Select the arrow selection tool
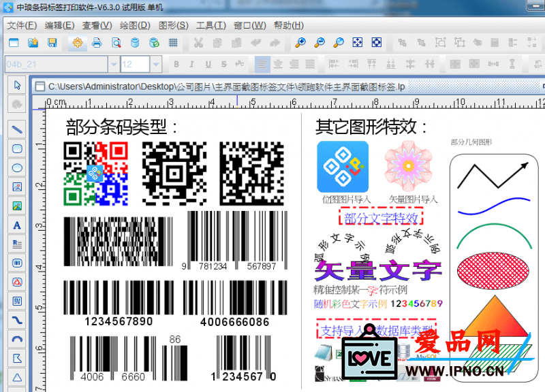This screenshot has width=545, height=392. (x=17, y=85)
